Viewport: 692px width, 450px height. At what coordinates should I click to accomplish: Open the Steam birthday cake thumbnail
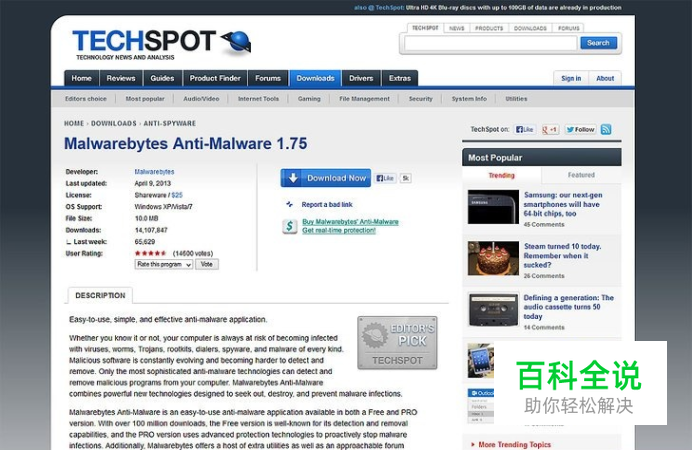tap(493, 258)
